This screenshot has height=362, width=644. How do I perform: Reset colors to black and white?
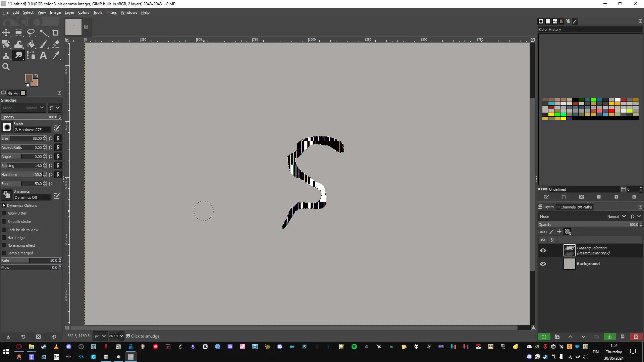click(x=27, y=84)
